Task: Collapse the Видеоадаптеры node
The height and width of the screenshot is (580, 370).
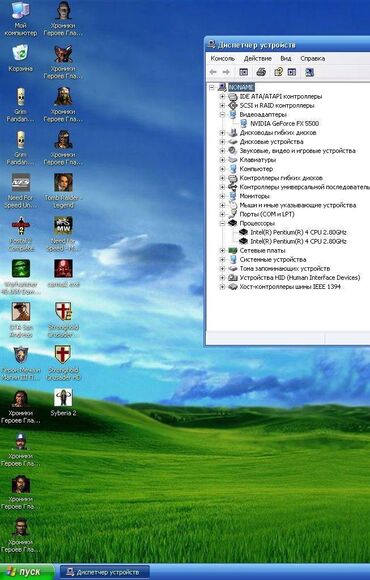Action: pos(222,115)
